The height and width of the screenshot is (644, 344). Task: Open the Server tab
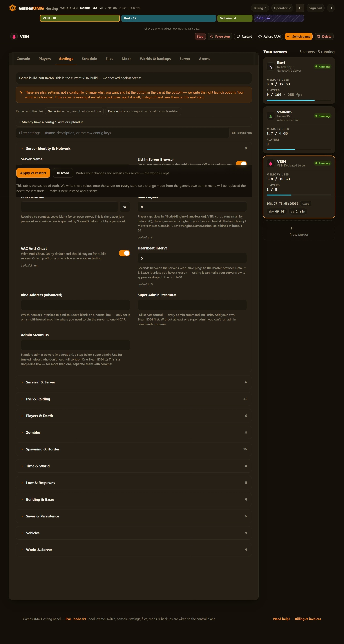coord(185,59)
